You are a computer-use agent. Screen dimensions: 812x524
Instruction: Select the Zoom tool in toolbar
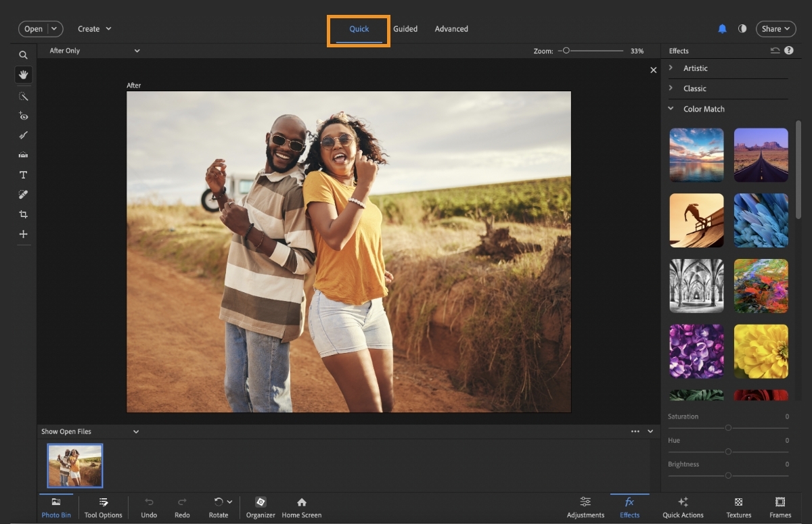(x=23, y=55)
